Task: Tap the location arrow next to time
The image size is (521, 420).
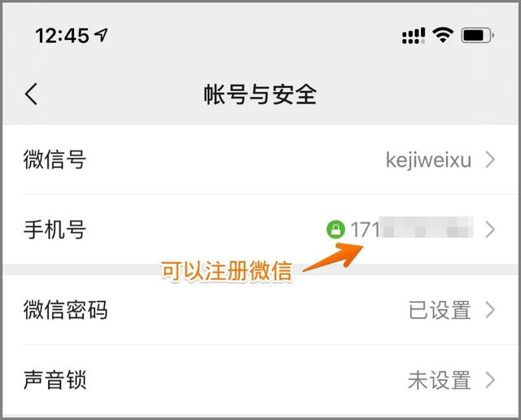Action: click(101, 35)
